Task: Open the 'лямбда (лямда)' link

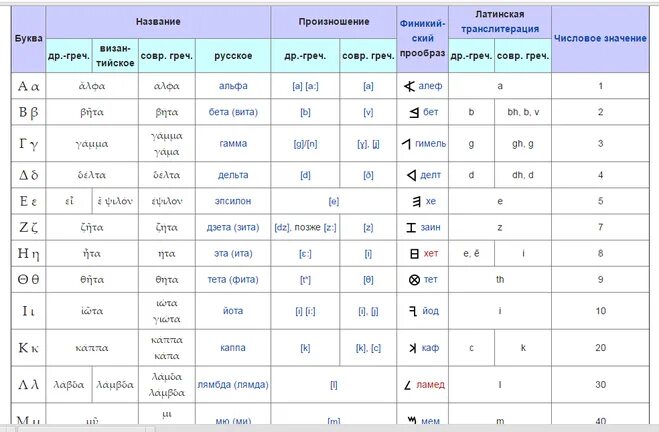Action: (x=233, y=385)
